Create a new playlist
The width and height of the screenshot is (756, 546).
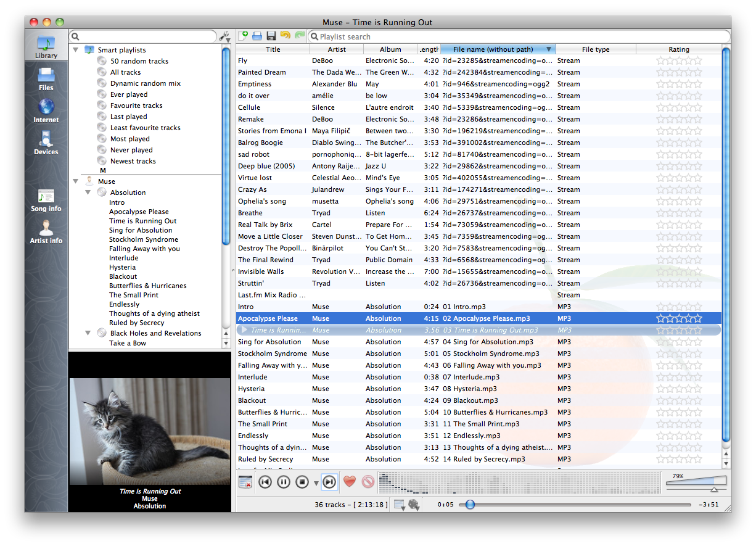(x=244, y=36)
